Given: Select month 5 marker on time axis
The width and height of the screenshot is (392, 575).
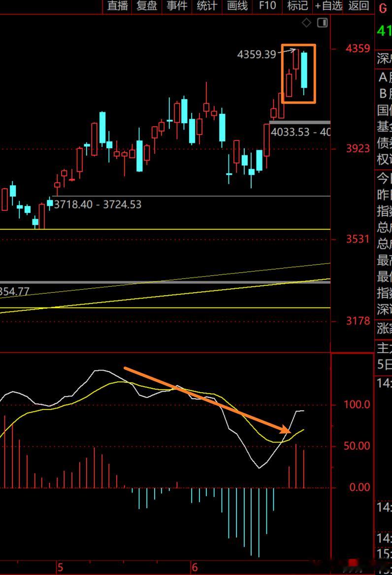Looking at the screenshot, I should [x=61, y=568].
